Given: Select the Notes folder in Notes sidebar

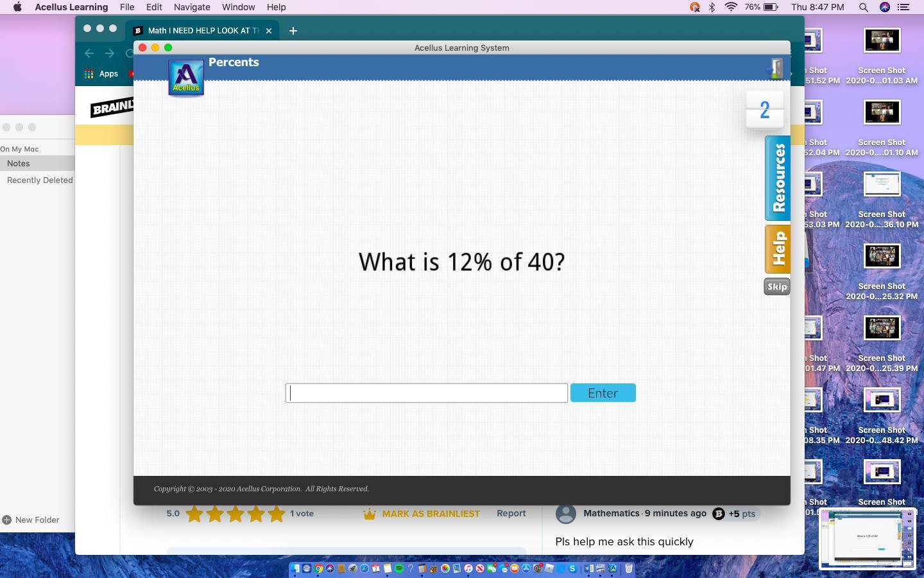Looking at the screenshot, I should [x=37, y=164].
